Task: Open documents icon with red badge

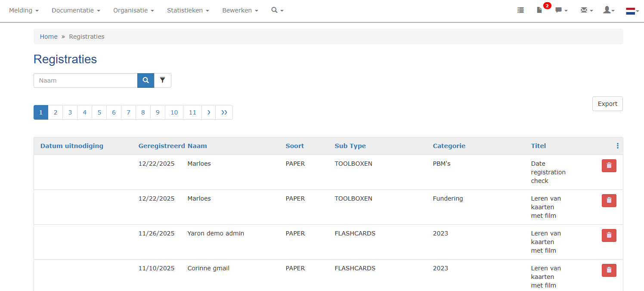Action: point(539,10)
